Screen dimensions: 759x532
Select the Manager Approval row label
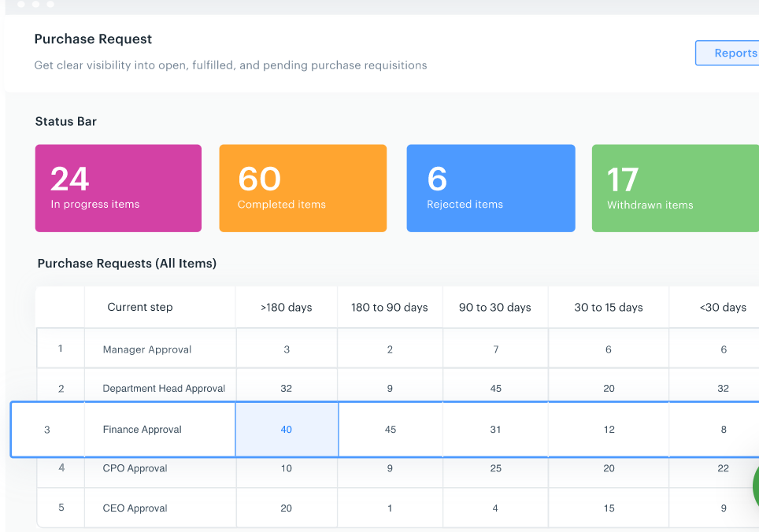tap(147, 349)
